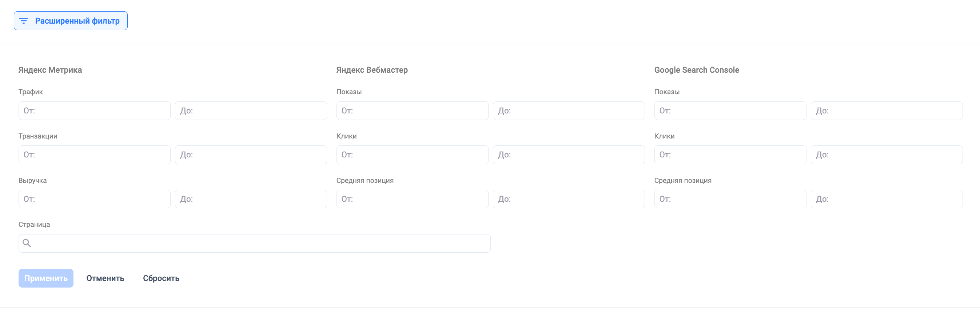This screenshot has width=980, height=317.
Task: Select Google Search Console Средняя позиция 'До' field
Action: point(887,199)
